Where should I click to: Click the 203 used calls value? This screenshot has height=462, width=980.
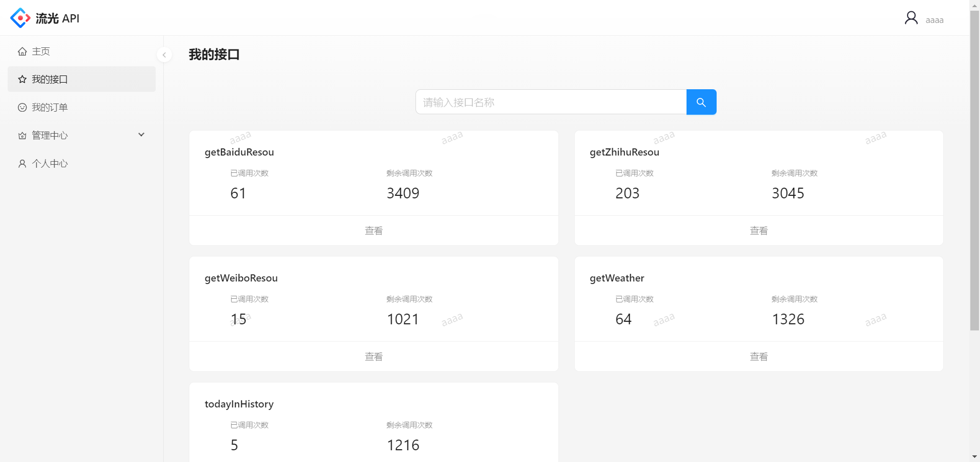(627, 193)
